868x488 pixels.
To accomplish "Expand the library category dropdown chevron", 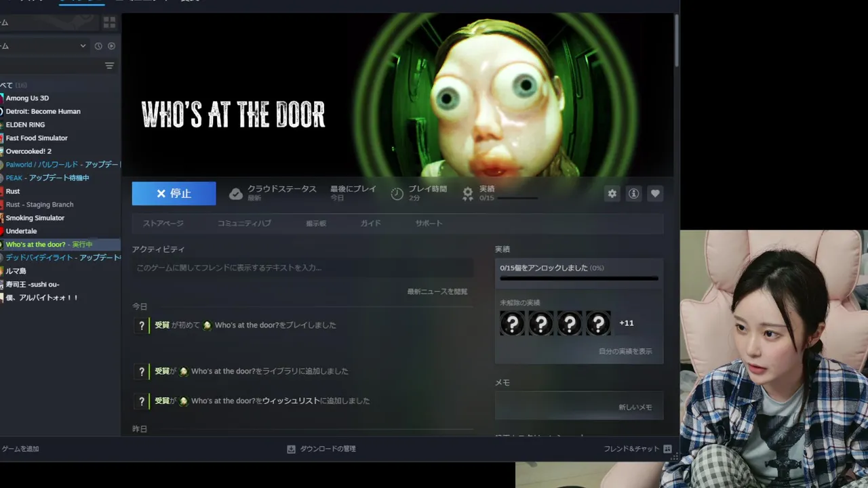I will [x=83, y=46].
